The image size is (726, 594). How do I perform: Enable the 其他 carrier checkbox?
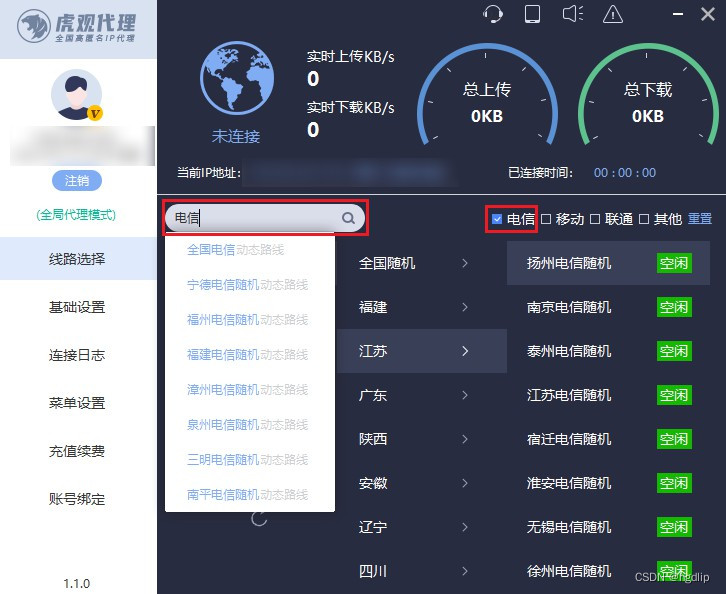point(644,219)
